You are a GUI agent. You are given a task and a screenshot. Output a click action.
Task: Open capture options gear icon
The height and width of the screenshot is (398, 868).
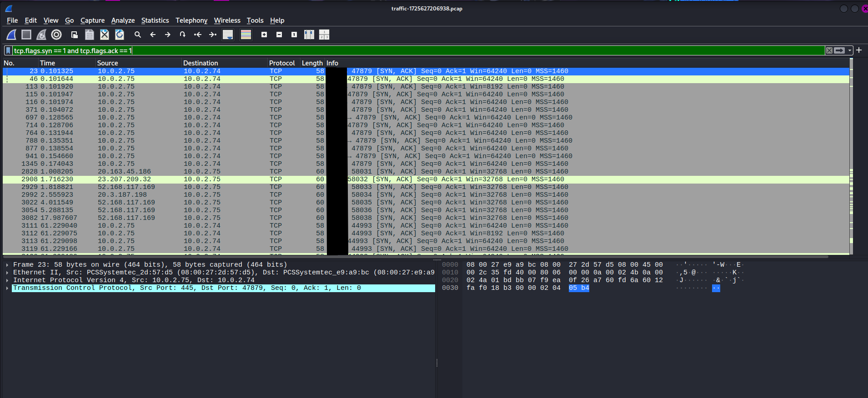[56, 35]
